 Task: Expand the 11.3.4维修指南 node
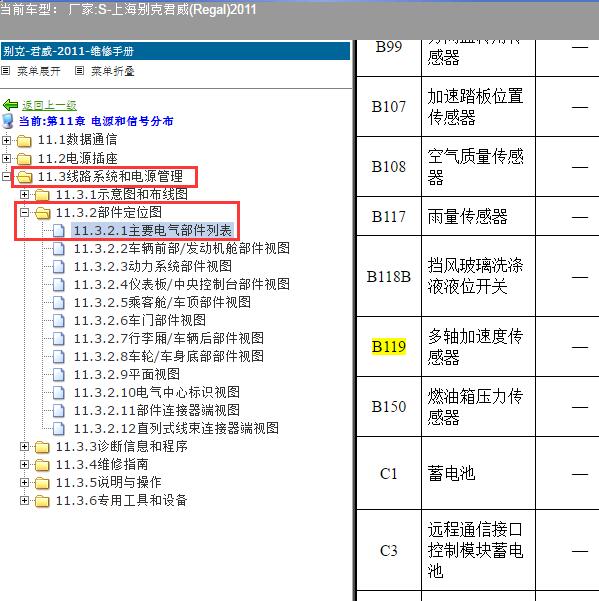tap(24, 465)
